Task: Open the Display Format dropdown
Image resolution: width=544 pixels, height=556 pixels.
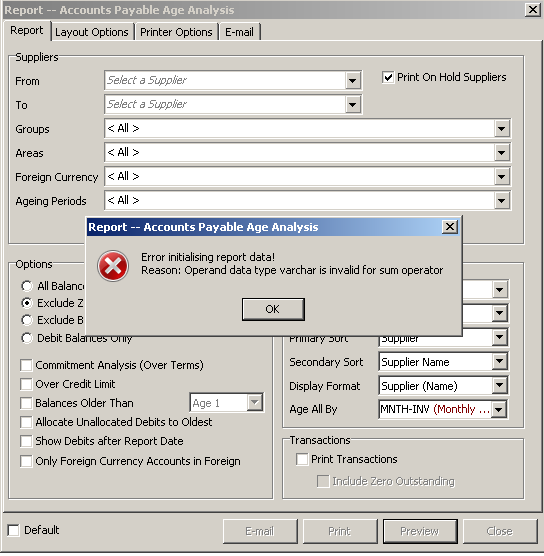Action: (499, 385)
